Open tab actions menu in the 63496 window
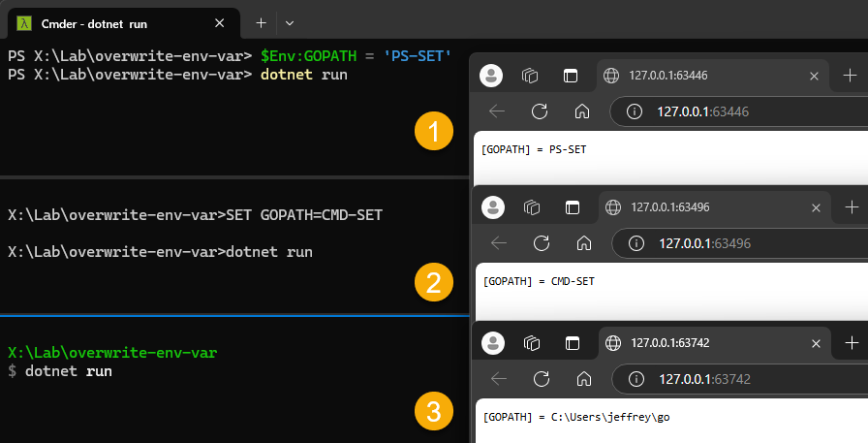868x443 pixels. click(571, 206)
